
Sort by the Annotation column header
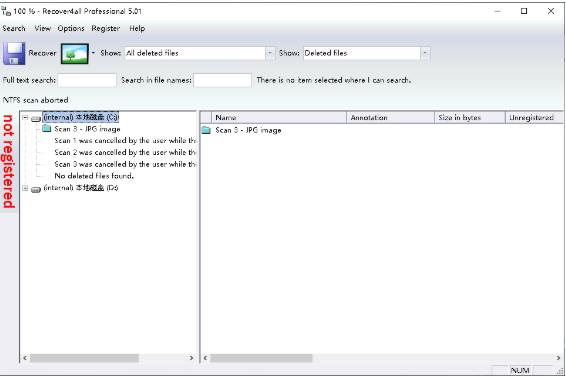390,117
